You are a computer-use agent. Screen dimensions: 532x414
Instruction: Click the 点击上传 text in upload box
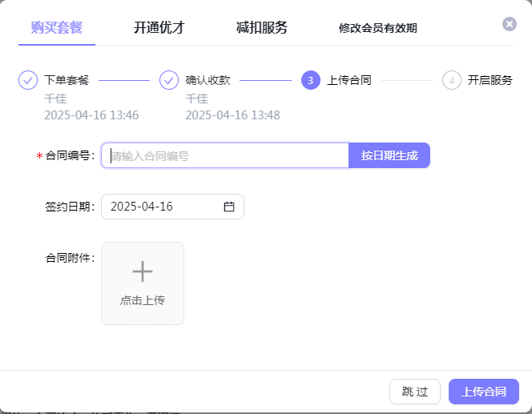click(143, 300)
